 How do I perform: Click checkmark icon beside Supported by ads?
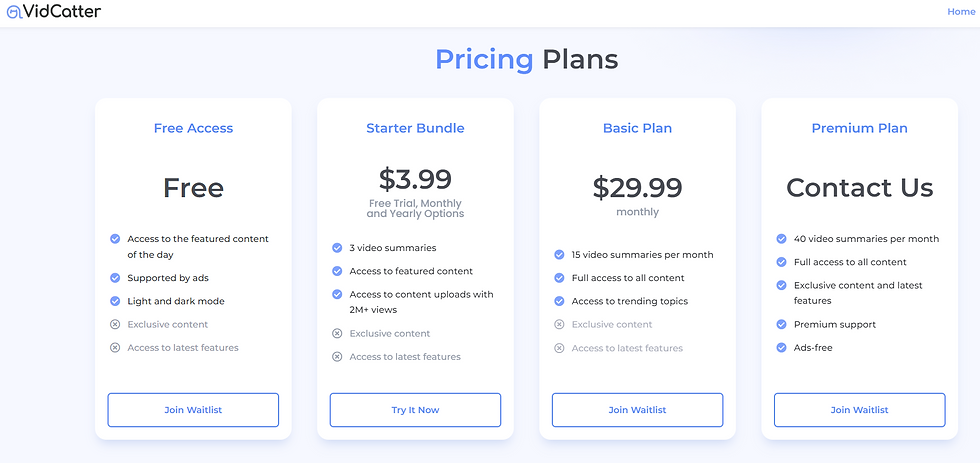click(x=115, y=278)
